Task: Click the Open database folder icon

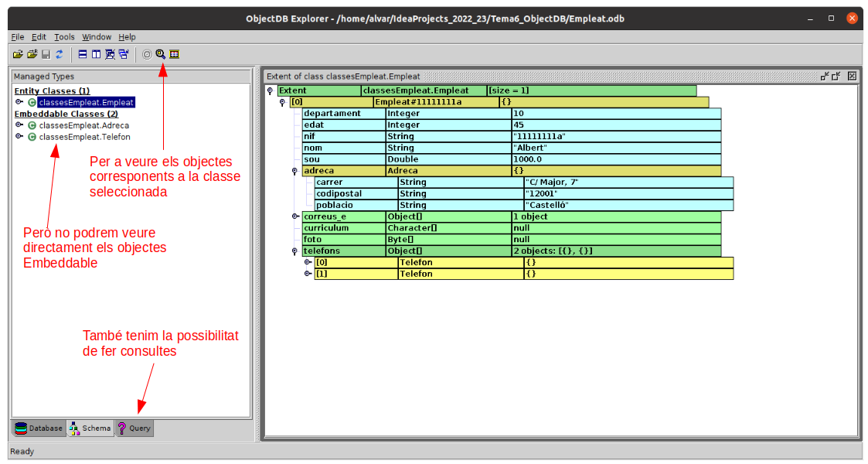Action: pyautogui.click(x=19, y=54)
